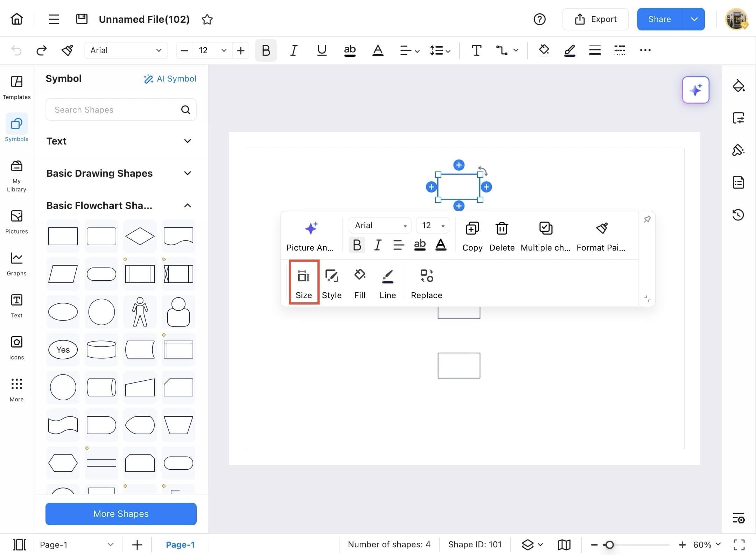Pin the floating toolbar
756x555 pixels.
pyautogui.click(x=647, y=219)
